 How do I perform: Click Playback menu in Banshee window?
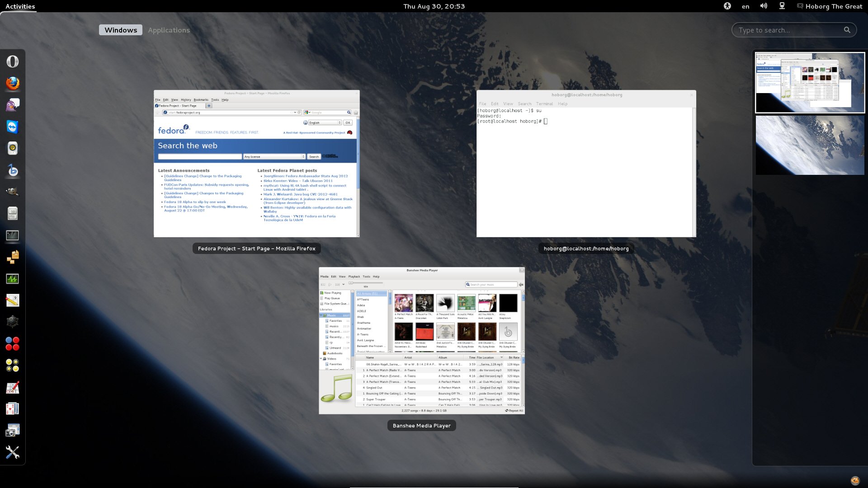click(354, 277)
